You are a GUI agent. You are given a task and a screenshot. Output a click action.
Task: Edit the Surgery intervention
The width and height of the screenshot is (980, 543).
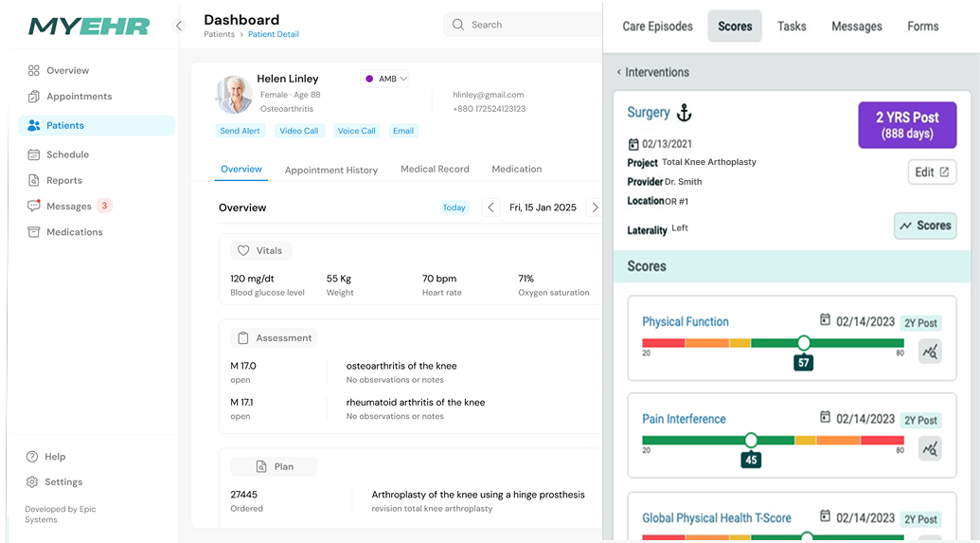tap(932, 172)
